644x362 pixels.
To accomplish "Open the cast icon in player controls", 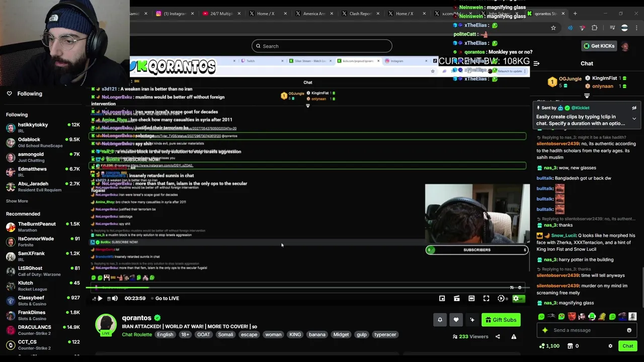I will coord(456,299).
